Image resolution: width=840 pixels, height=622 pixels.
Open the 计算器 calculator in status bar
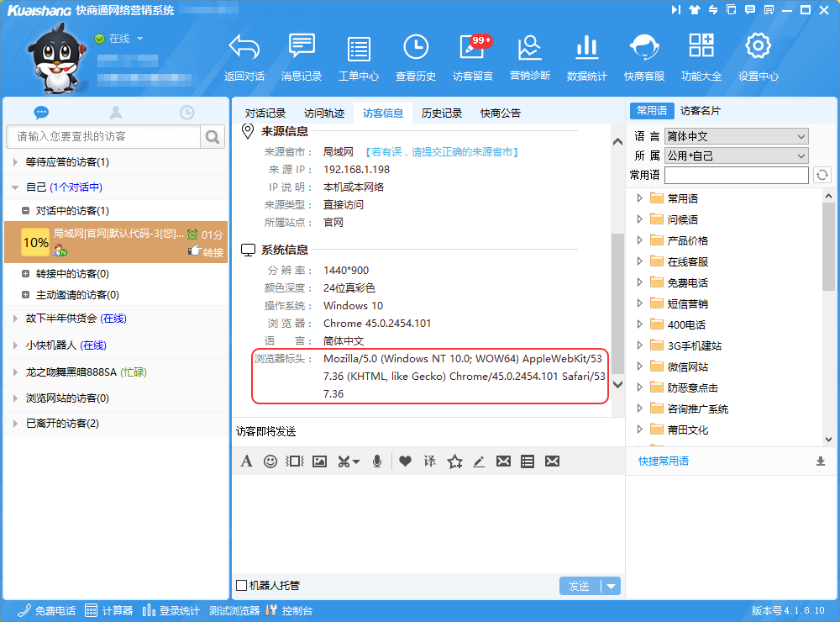(x=109, y=611)
